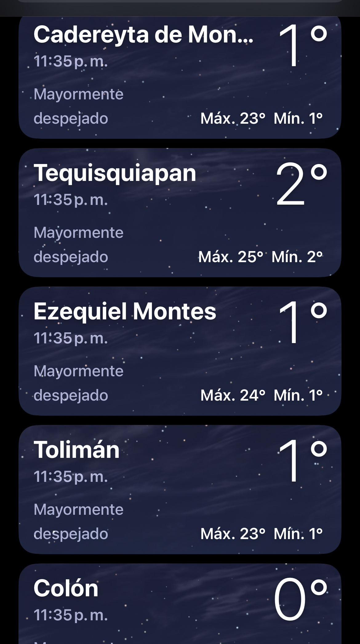The width and height of the screenshot is (360, 644).
Task: Click Máx. 23° in the Cadereyta card
Action: click(x=233, y=118)
